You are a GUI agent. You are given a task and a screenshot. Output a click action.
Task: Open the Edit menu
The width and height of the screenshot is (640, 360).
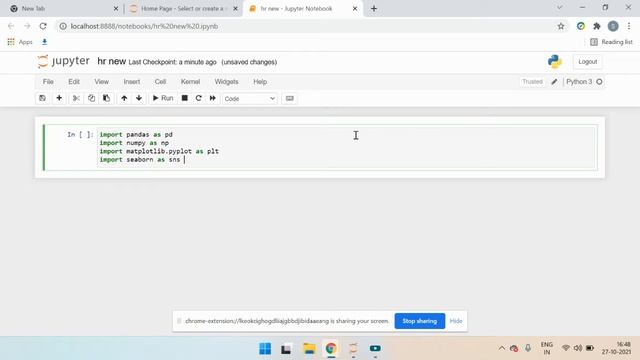[74, 82]
